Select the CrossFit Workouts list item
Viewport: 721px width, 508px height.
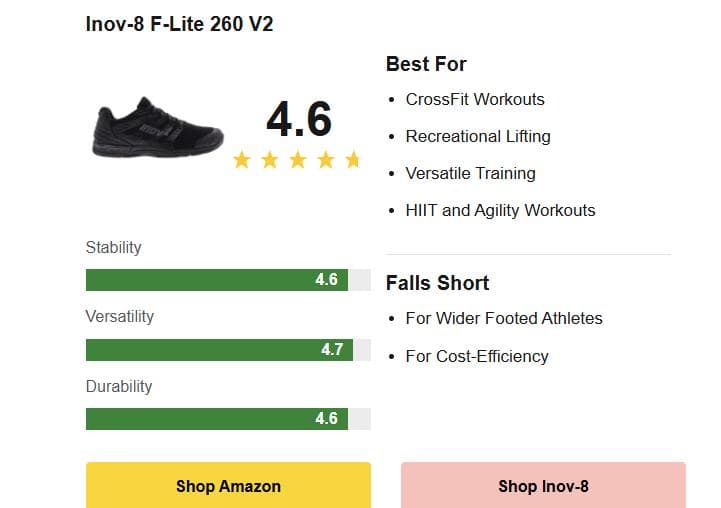pos(475,99)
